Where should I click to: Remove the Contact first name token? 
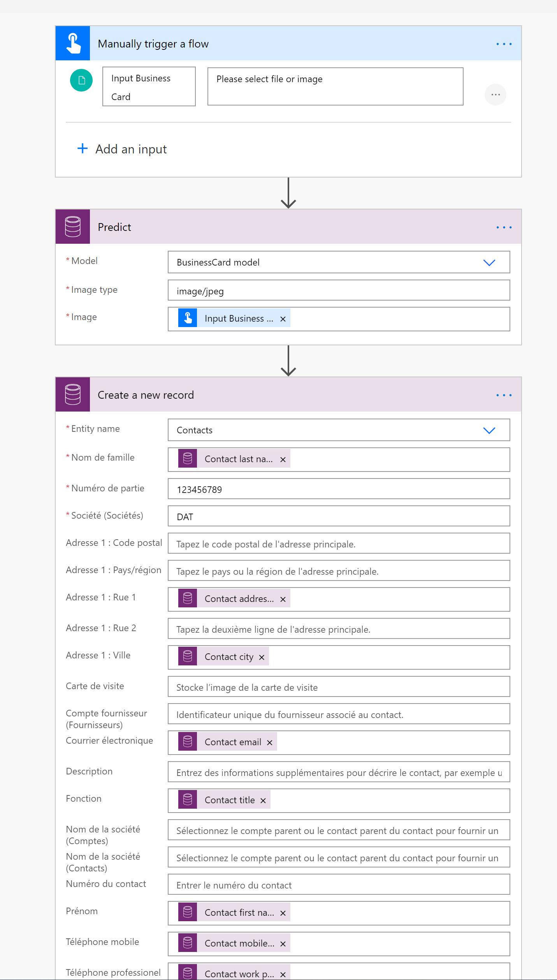click(x=283, y=913)
